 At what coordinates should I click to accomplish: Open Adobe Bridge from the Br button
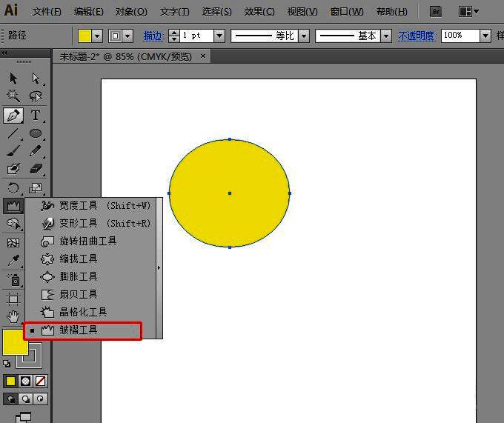(x=436, y=12)
